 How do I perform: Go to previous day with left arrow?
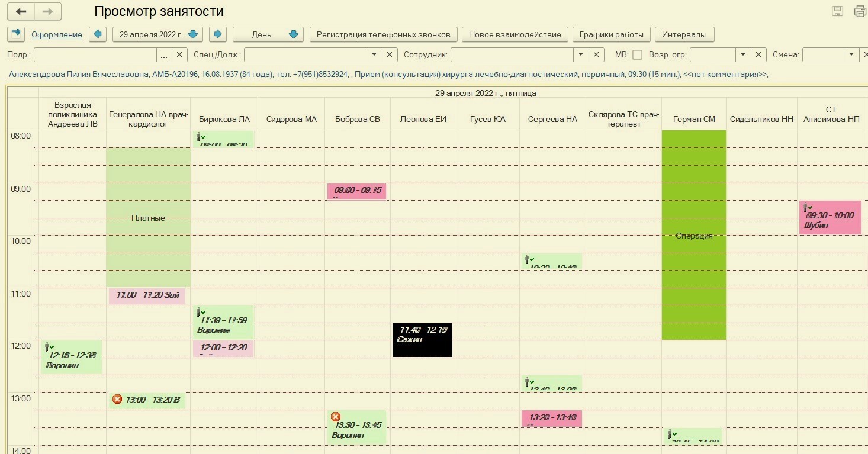[x=98, y=34]
